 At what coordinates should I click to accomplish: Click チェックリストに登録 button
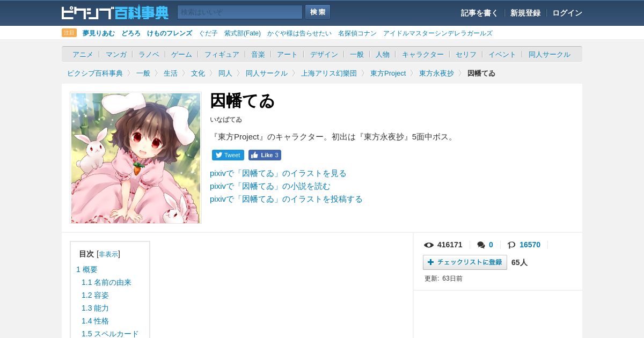[465, 262]
